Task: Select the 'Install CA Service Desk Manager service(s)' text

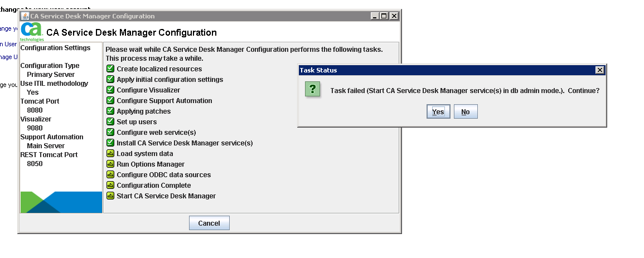Action: tap(185, 143)
